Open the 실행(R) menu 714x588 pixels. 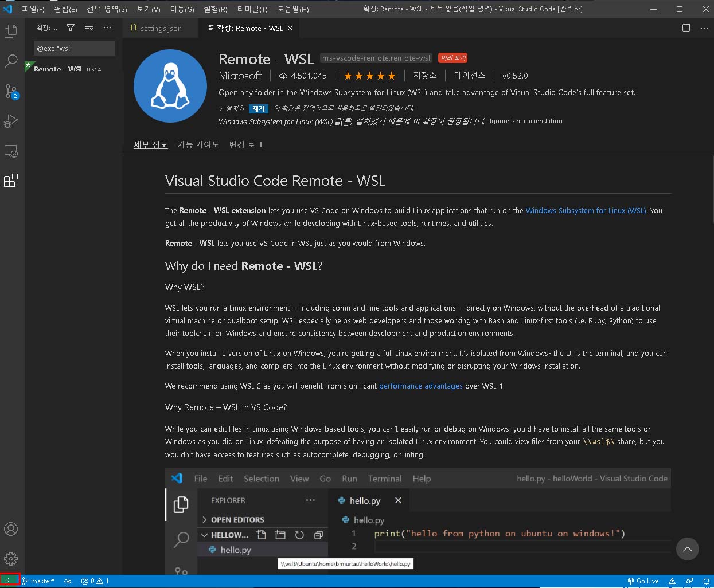(216, 9)
